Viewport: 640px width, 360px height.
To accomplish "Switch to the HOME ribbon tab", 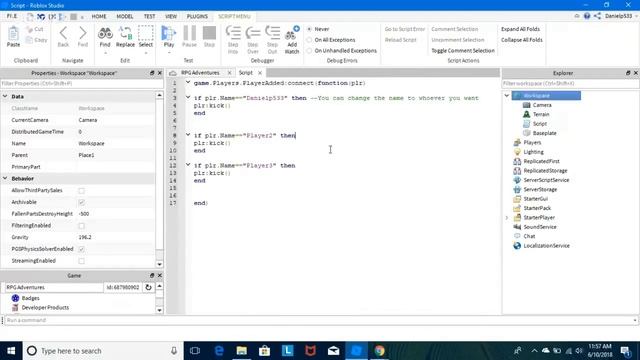I will [99, 16].
